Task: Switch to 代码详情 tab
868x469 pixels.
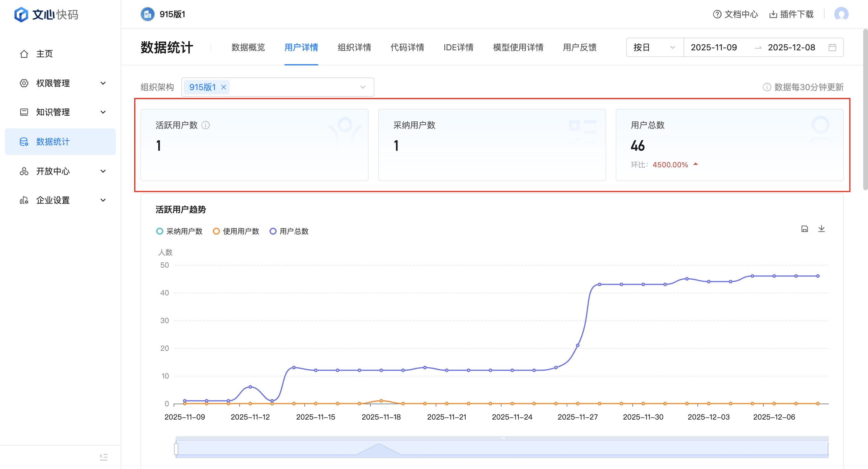Action: pyautogui.click(x=407, y=48)
